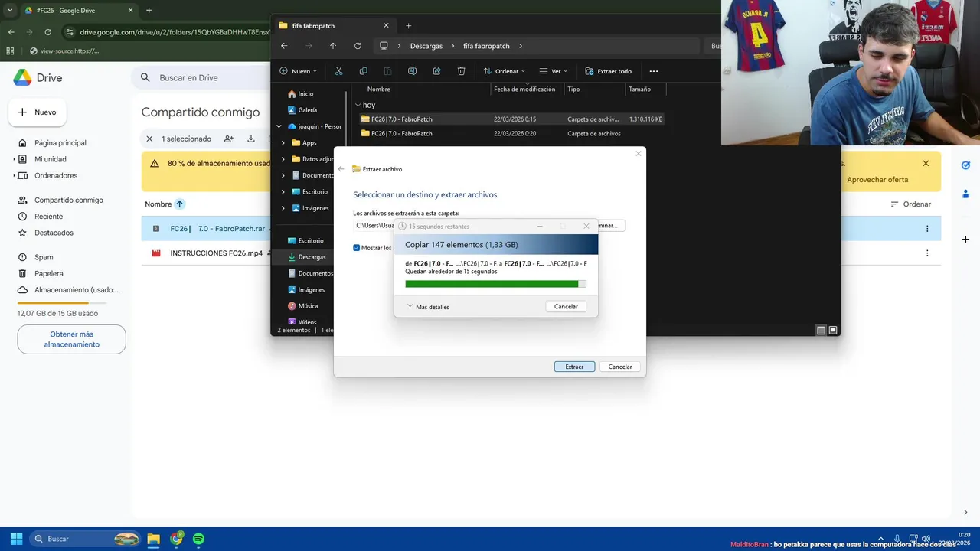Open Papelera in Drive sidebar

tap(48, 273)
